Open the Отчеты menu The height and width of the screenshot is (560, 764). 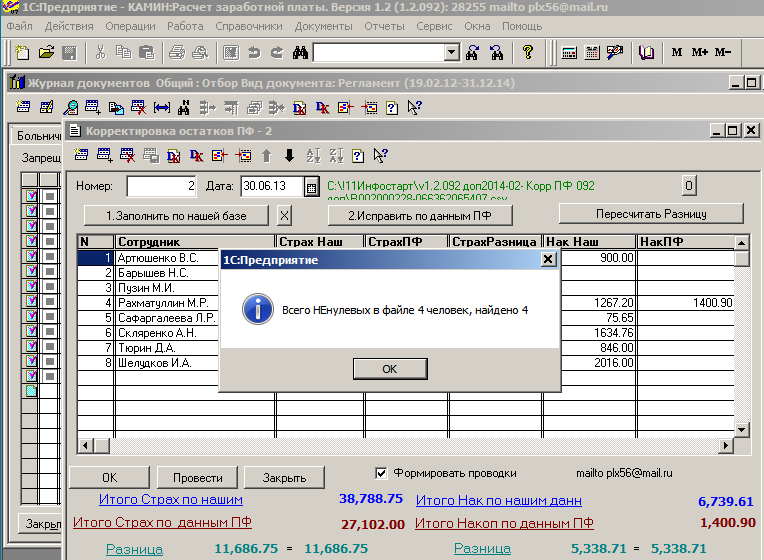click(x=384, y=26)
